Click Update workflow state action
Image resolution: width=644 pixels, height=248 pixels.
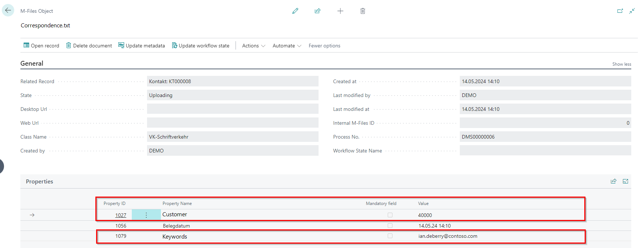[x=201, y=46]
